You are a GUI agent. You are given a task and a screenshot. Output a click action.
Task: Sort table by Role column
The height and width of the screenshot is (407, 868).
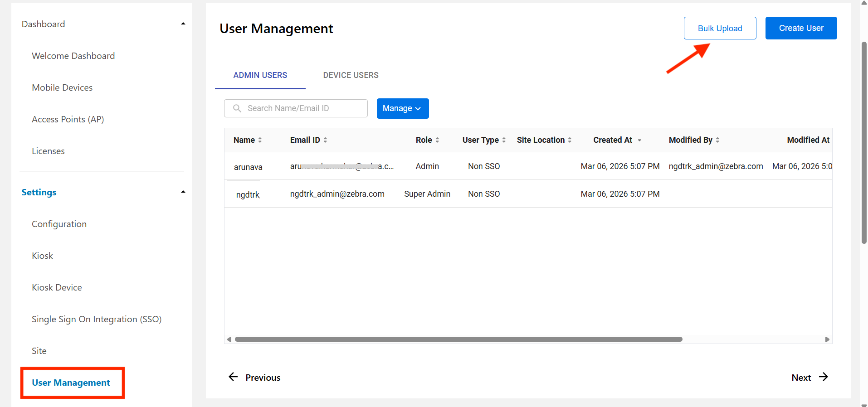437,140
